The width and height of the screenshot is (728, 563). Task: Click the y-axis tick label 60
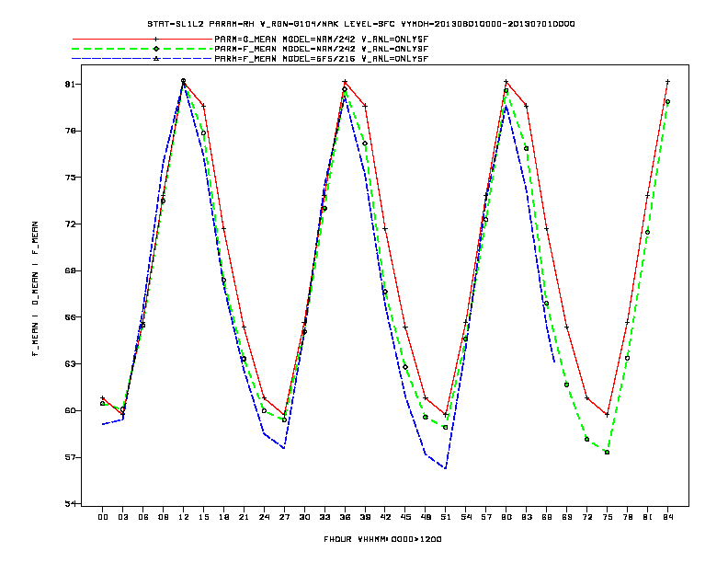click(x=70, y=410)
